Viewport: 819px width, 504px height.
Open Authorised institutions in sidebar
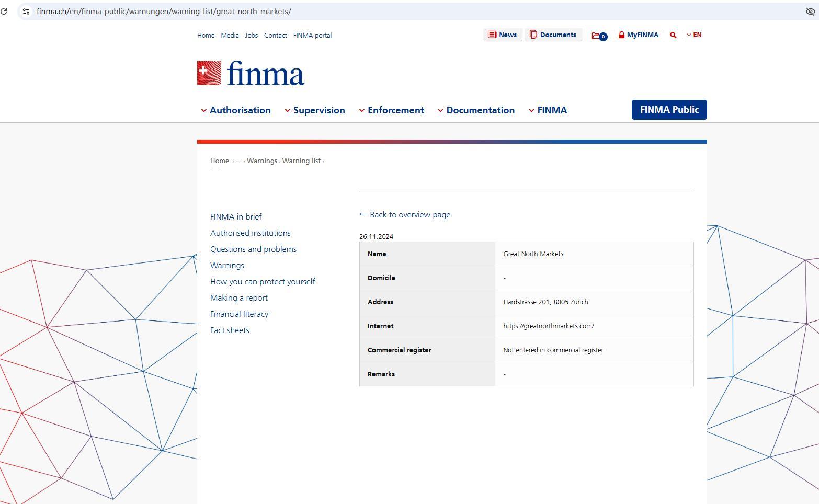250,233
